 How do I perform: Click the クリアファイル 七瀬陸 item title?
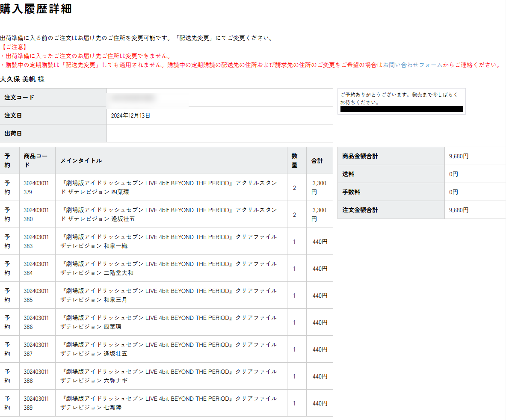169,403
